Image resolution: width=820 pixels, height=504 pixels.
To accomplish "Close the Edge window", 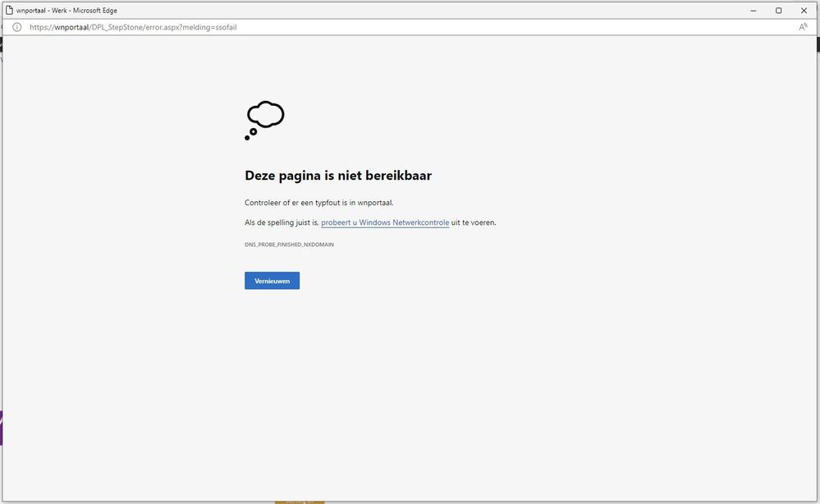I will tap(804, 11).
